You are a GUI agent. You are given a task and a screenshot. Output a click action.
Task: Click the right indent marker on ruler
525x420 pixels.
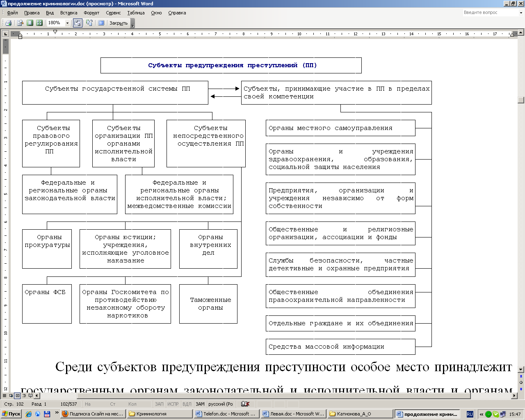click(512, 35)
